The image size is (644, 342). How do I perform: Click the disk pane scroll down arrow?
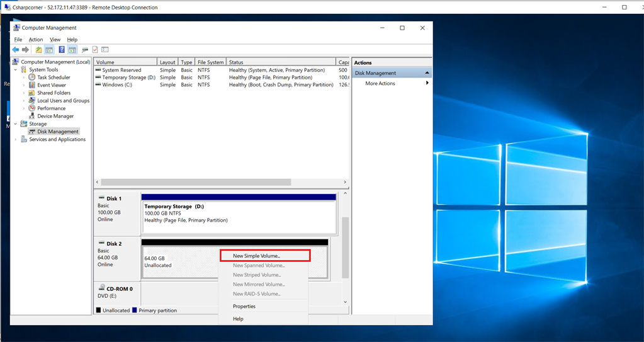[345, 302]
